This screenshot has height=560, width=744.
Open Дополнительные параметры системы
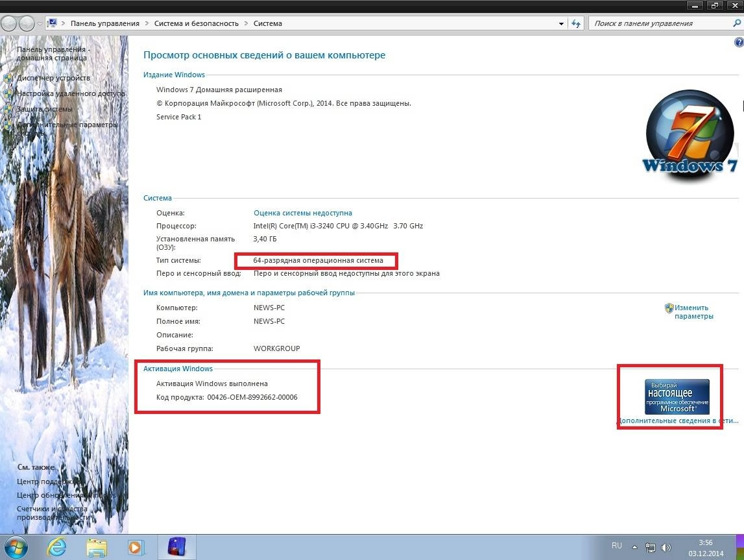67,128
